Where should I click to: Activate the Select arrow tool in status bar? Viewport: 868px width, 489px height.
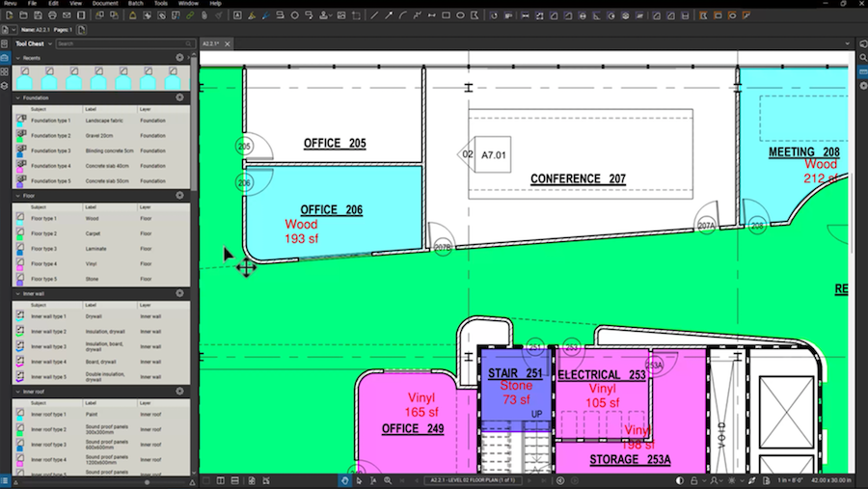pyautogui.click(x=359, y=480)
